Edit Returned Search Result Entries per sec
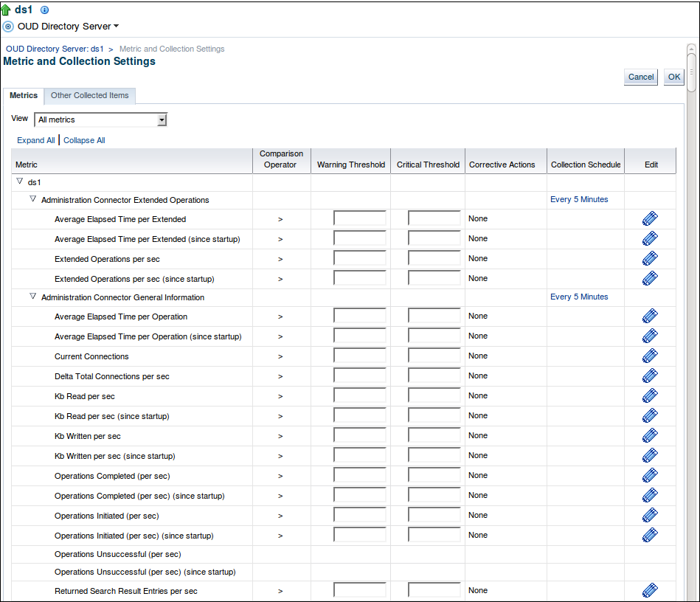This screenshot has width=700, height=602. click(650, 590)
